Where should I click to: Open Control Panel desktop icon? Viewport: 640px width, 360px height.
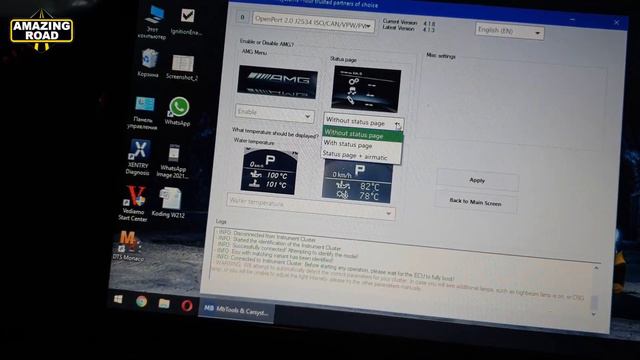143,113
